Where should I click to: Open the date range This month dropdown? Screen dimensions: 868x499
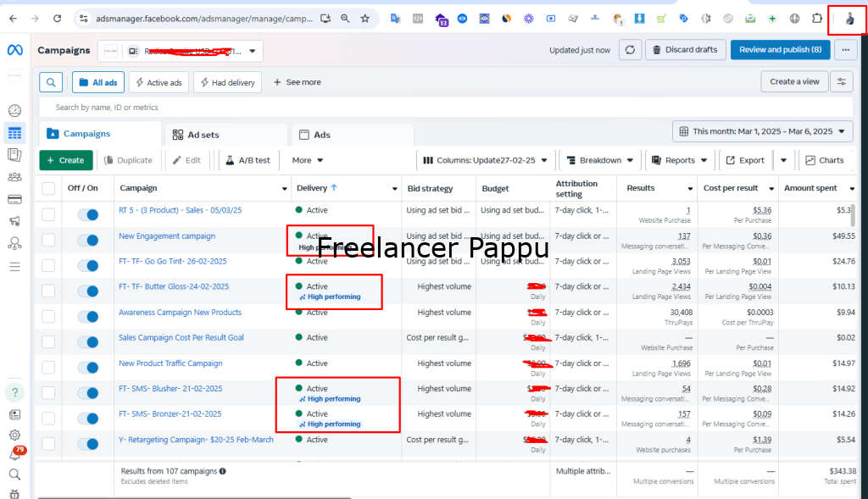762,131
